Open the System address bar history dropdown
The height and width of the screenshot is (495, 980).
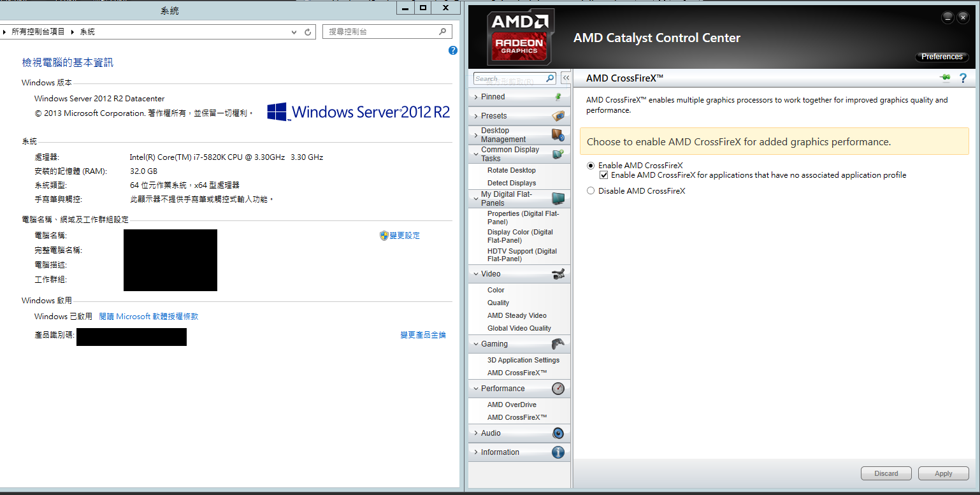(294, 32)
